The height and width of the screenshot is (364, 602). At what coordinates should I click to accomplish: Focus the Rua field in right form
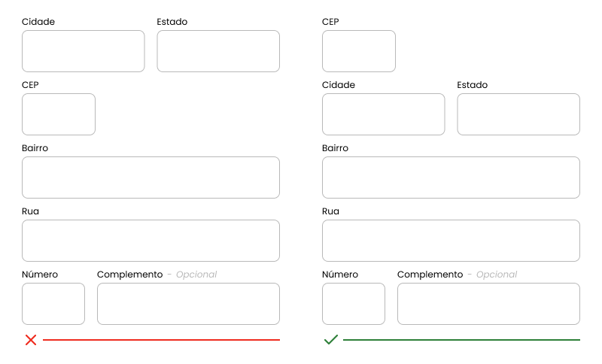coord(451,241)
